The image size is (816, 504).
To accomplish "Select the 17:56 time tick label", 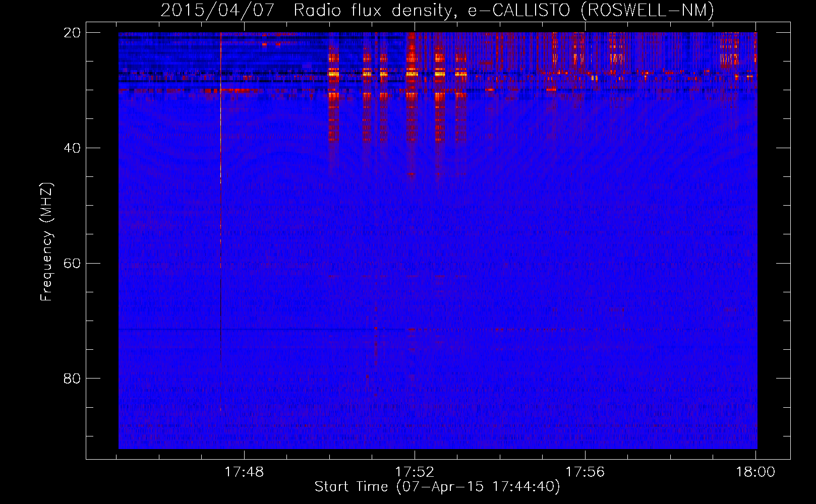I will coord(585,472).
